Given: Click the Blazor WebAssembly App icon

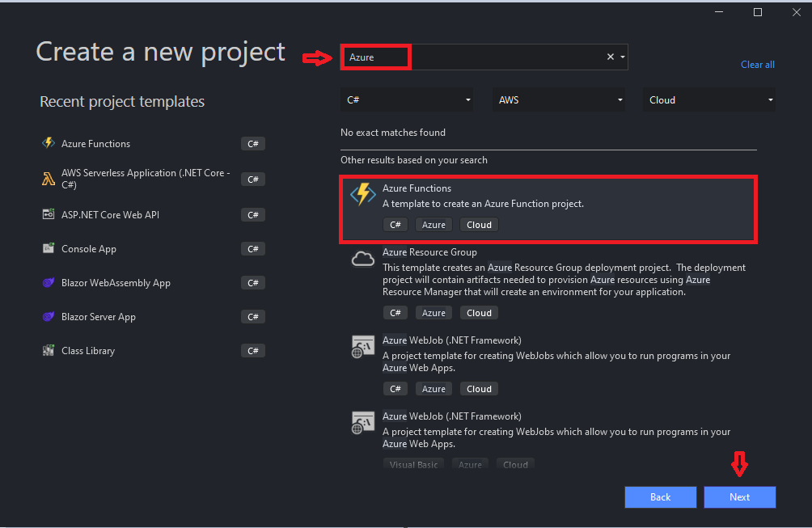Looking at the screenshot, I should tap(48, 282).
